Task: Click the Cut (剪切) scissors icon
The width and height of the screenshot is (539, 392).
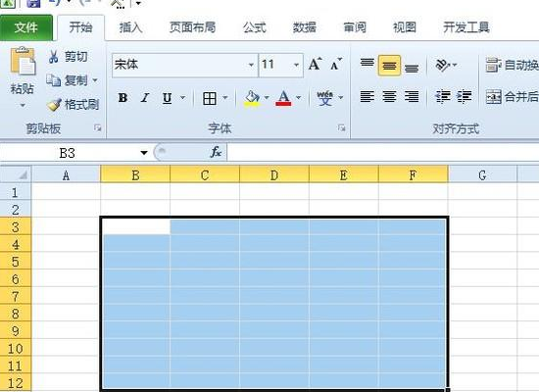Action: pyautogui.click(x=53, y=57)
